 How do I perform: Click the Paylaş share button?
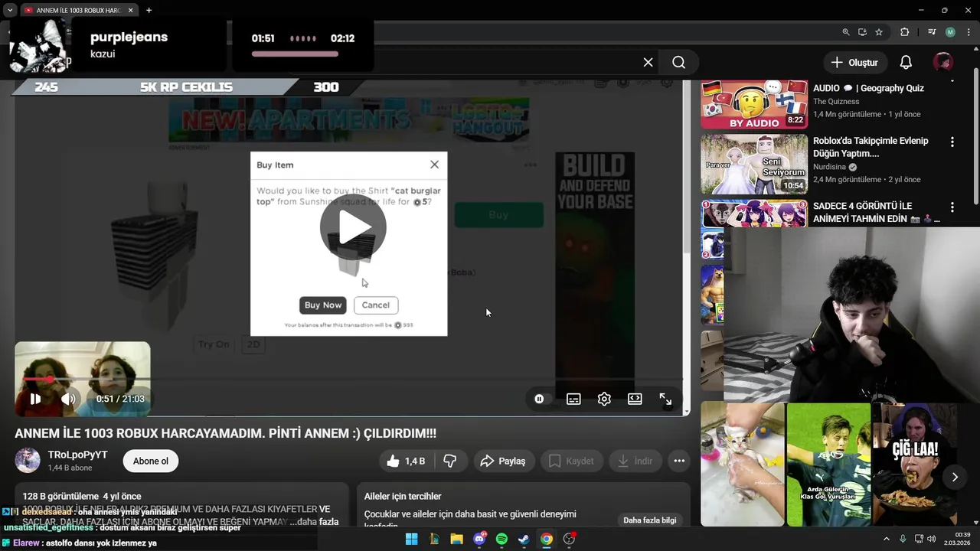coord(503,461)
